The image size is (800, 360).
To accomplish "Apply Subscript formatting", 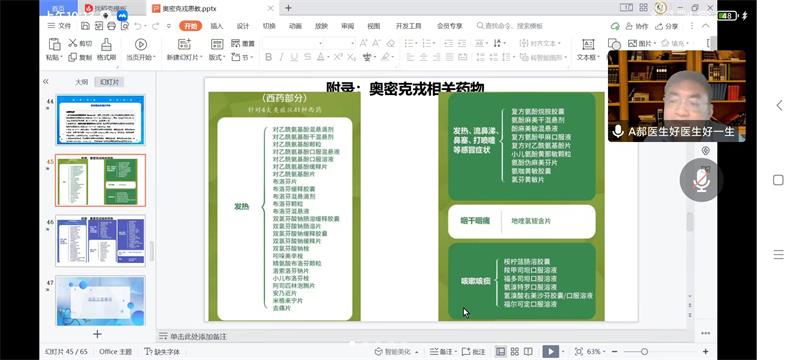I will pos(351,58).
